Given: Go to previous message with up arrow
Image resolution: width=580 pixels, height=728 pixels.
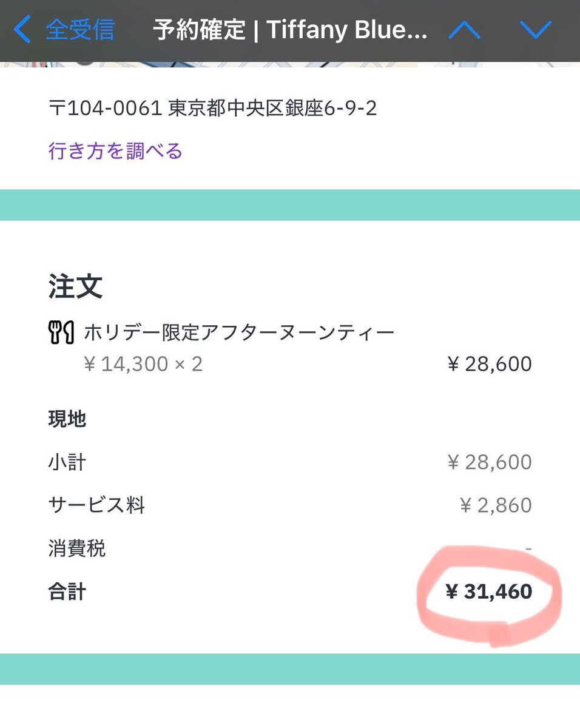Looking at the screenshot, I should 464,30.
